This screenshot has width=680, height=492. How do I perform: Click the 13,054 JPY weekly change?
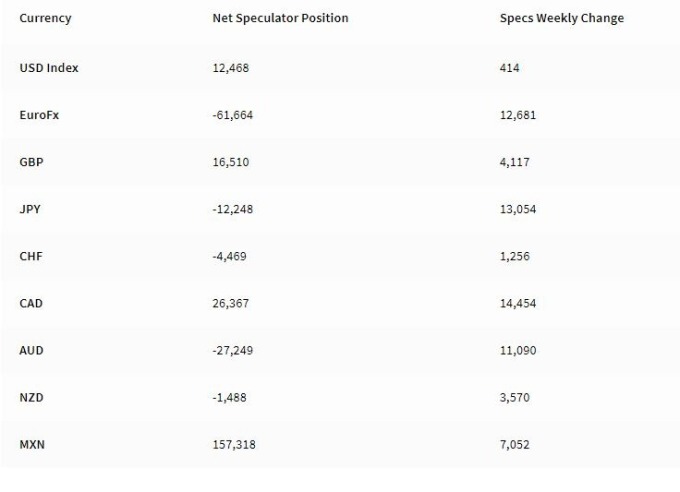518,210
